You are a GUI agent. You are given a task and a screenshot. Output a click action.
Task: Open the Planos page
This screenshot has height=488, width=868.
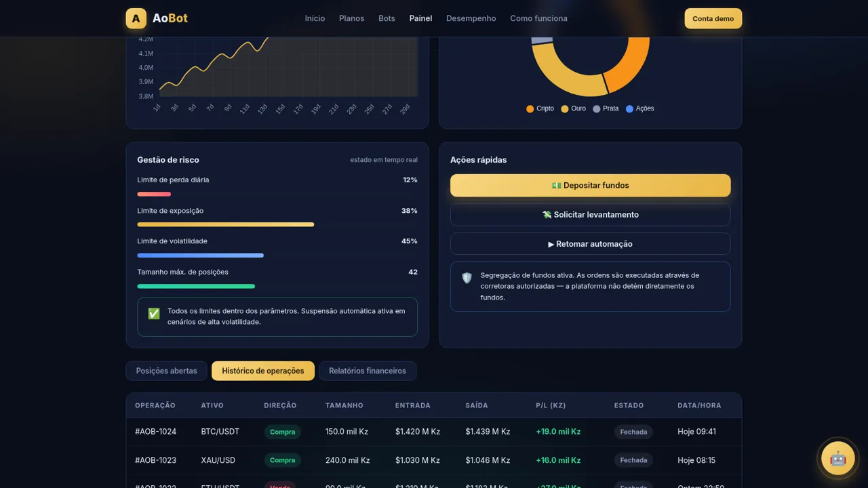tap(351, 18)
